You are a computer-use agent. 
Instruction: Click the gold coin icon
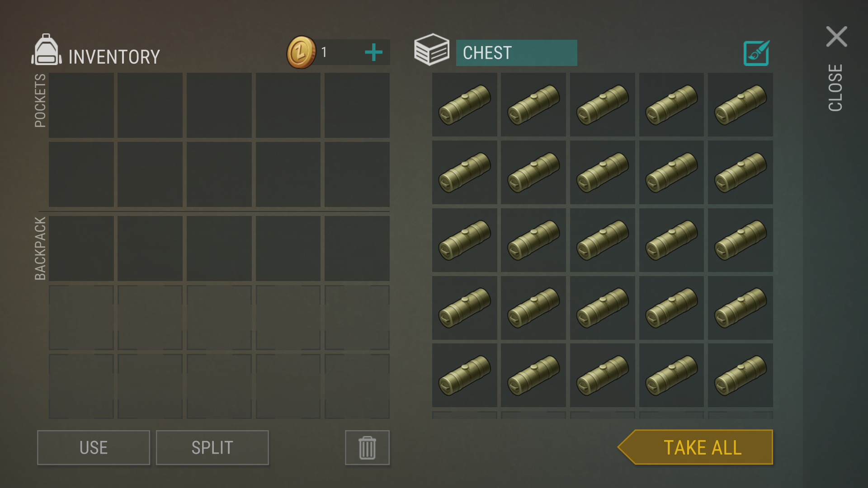[301, 52]
